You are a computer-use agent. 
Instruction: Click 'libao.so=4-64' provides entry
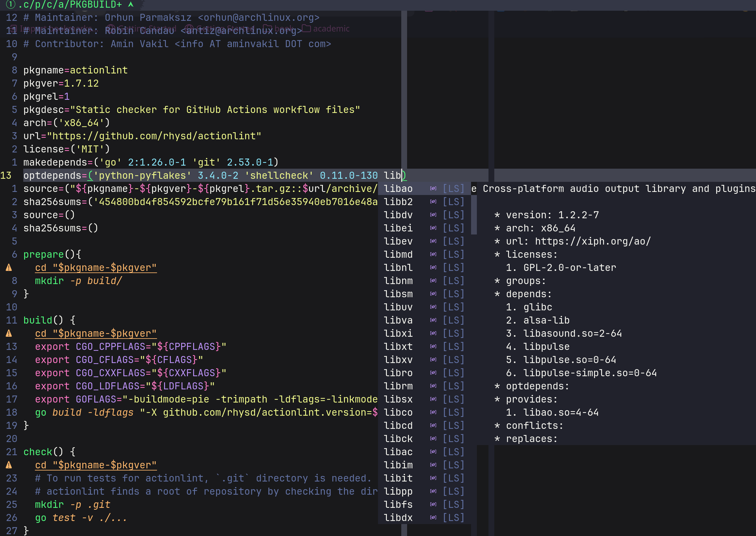(x=561, y=412)
